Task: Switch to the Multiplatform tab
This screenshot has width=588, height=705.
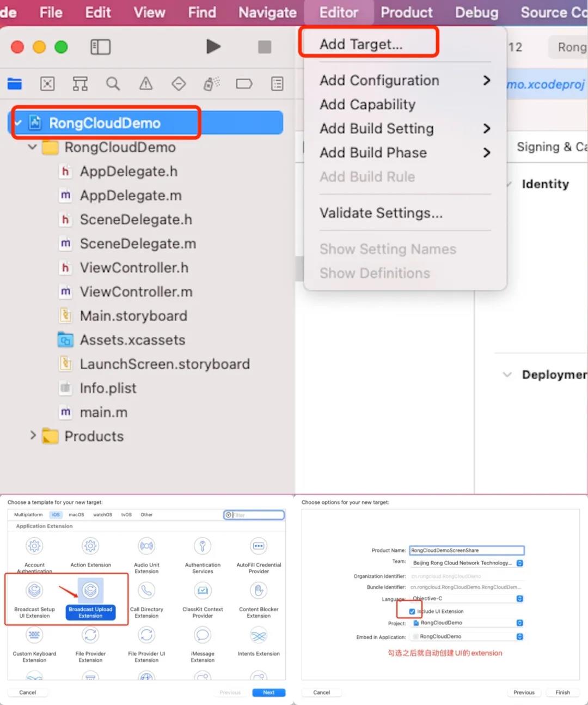Action: 28,514
